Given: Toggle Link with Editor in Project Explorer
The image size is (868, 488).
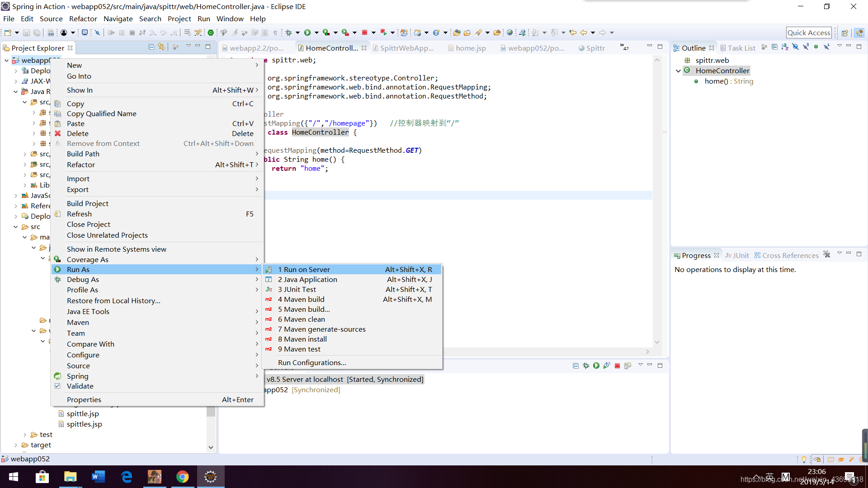Looking at the screenshot, I should click(161, 47).
